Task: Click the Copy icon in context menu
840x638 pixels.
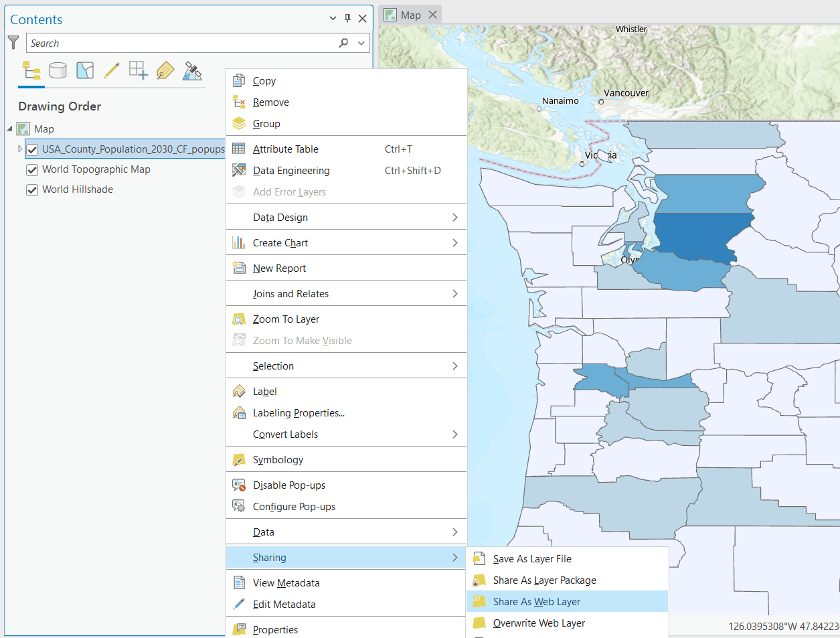Action: point(239,80)
